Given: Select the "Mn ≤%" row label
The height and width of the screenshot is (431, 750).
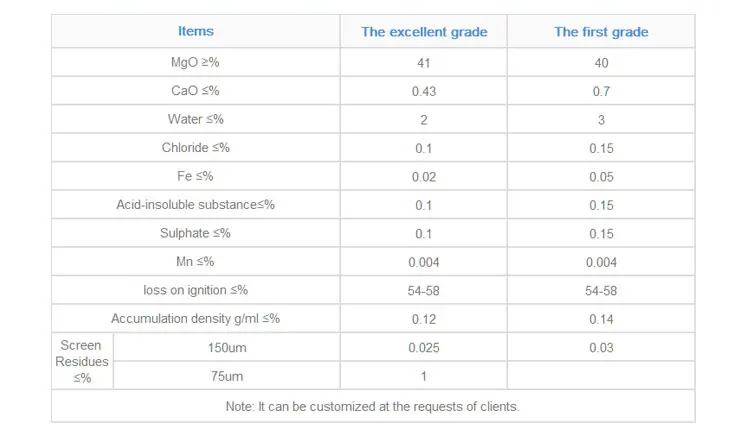Looking at the screenshot, I should (195, 262).
